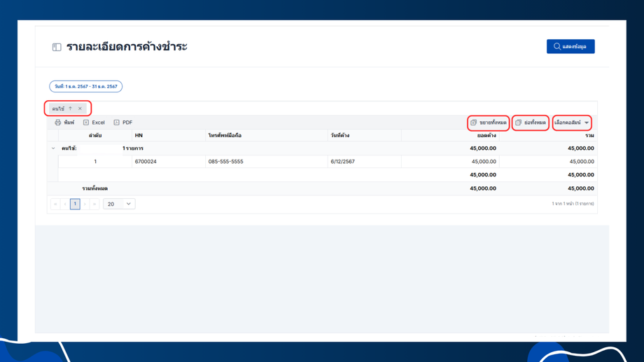This screenshot has width=644, height=362.
Task: Go to the last page with double-right arrow
Action: [94, 204]
